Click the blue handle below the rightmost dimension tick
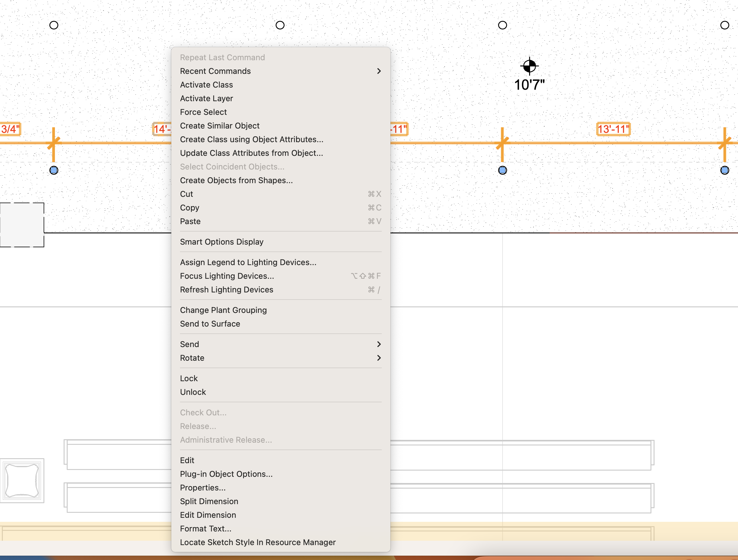 click(724, 170)
